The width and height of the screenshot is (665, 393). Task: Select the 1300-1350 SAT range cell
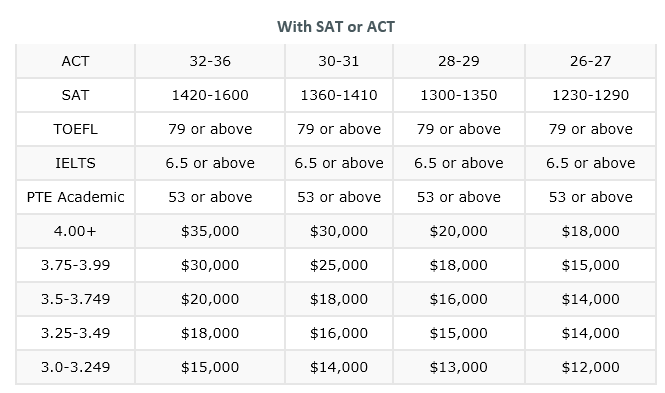458,95
